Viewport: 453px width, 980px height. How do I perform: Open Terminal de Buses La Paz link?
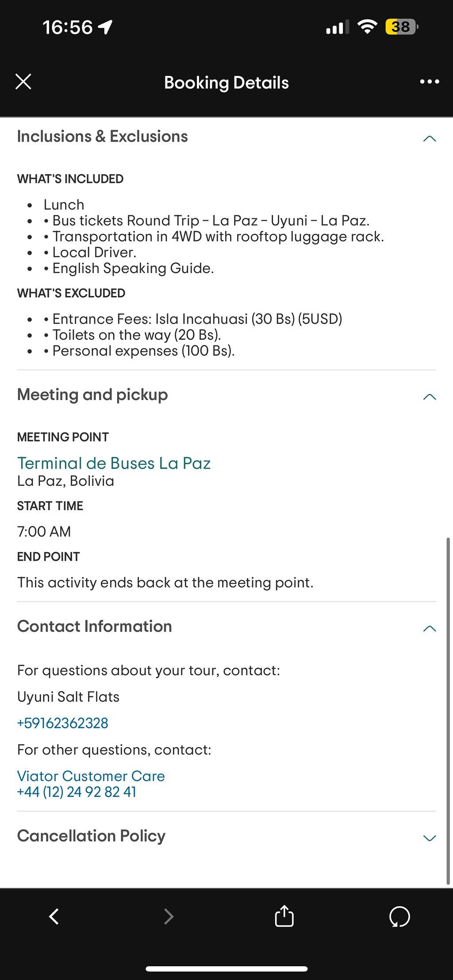[114, 463]
